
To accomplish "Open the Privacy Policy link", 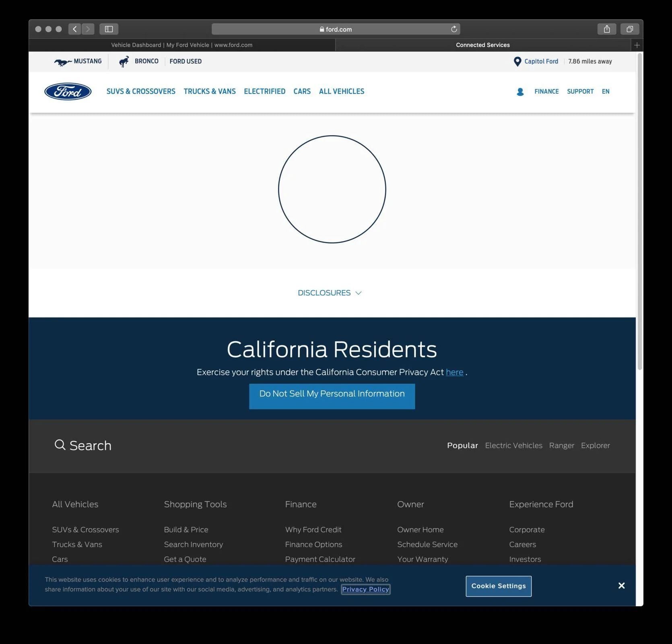I will (366, 589).
